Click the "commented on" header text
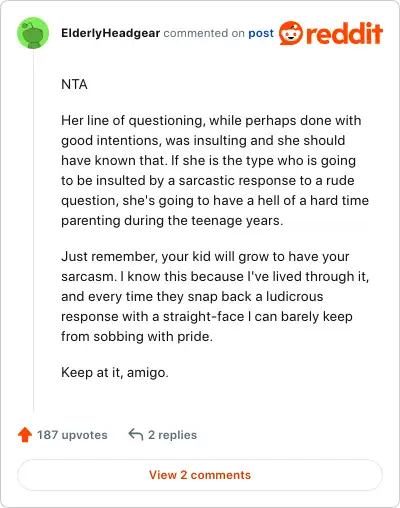Viewport: 400px width, 508px height. pos(204,33)
